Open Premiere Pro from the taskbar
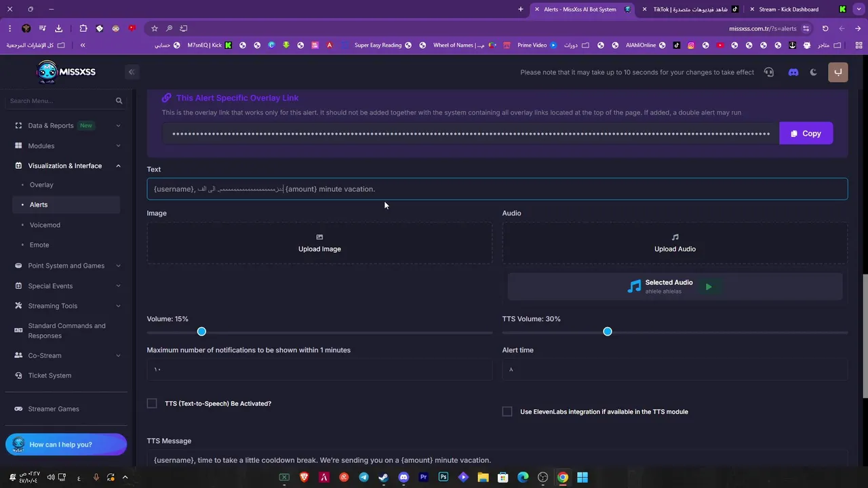Viewport: 868px width, 488px height. (x=424, y=477)
